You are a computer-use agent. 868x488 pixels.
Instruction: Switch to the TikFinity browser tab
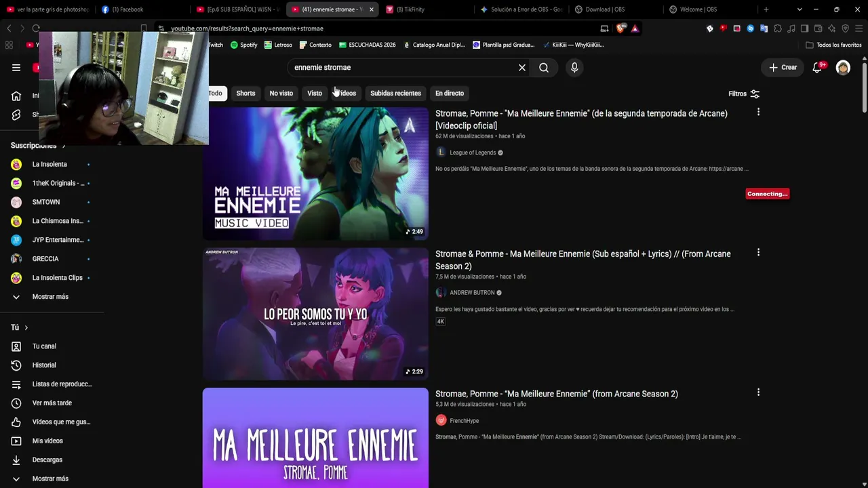[x=425, y=9]
